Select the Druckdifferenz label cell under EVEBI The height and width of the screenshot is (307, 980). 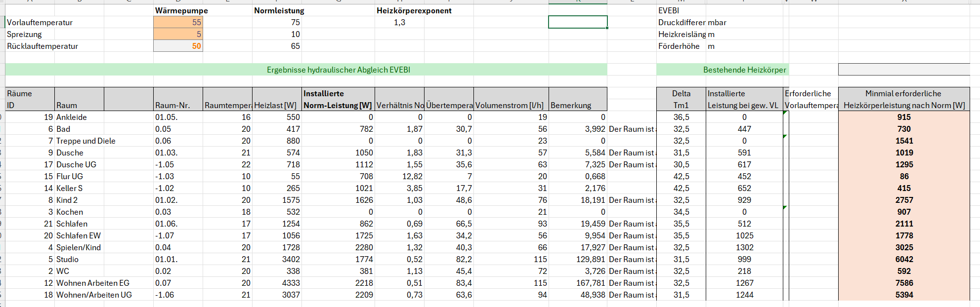click(681, 22)
